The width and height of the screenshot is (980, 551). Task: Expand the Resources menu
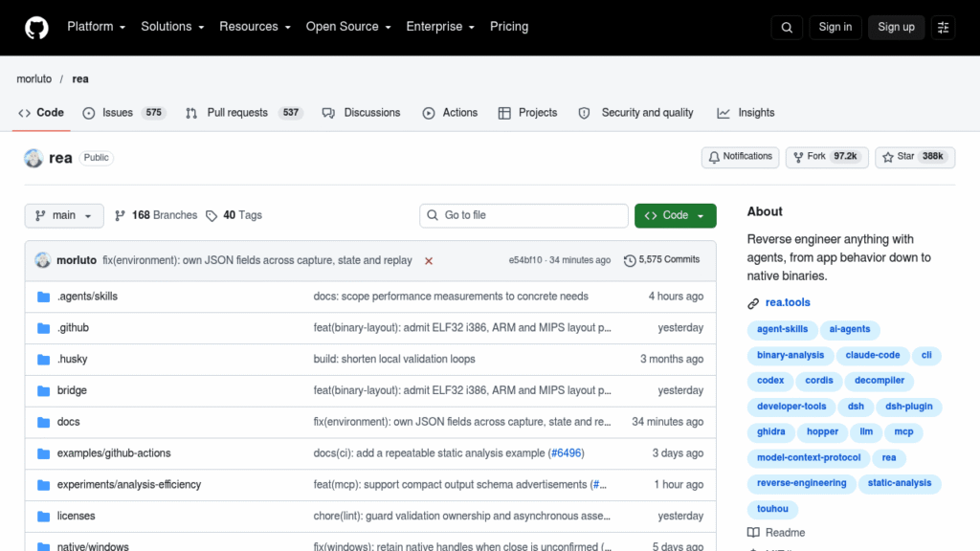pyautogui.click(x=255, y=27)
